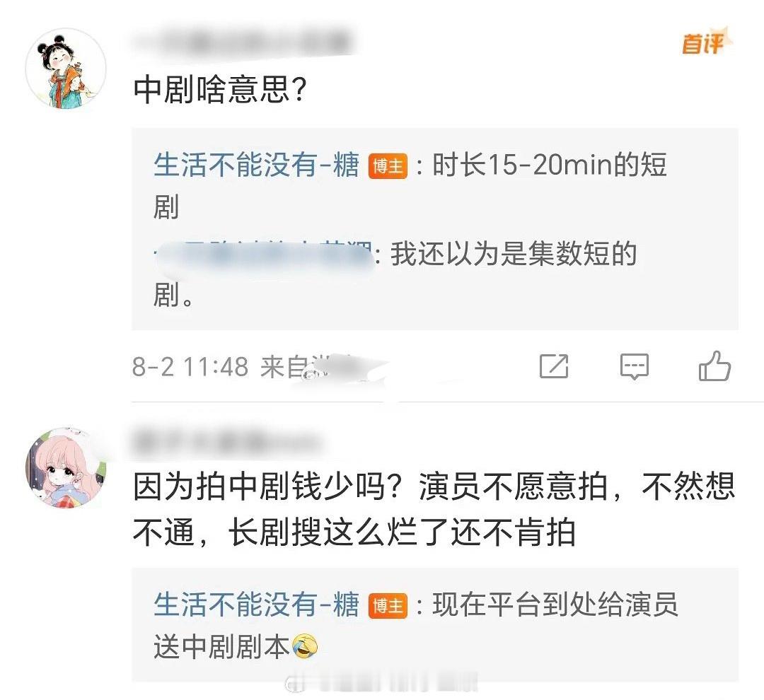The image size is (764, 700).
Task: Select the comment starting 因为拍中剧钱少吗
Action: coord(434,509)
